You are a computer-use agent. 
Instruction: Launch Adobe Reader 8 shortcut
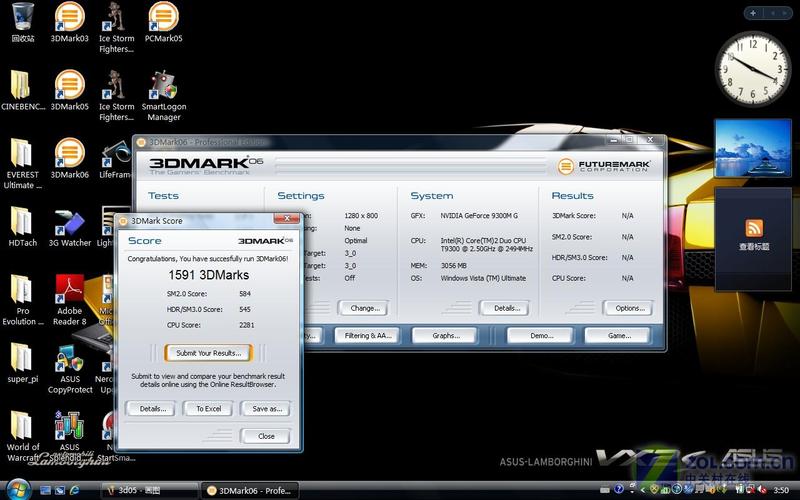[69, 300]
